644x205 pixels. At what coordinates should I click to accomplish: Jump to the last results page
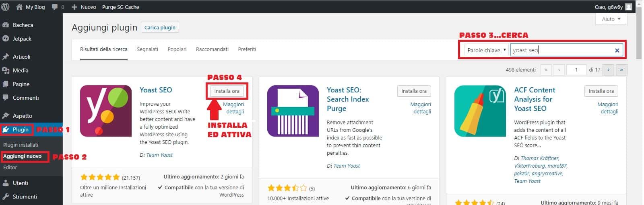pyautogui.click(x=621, y=70)
